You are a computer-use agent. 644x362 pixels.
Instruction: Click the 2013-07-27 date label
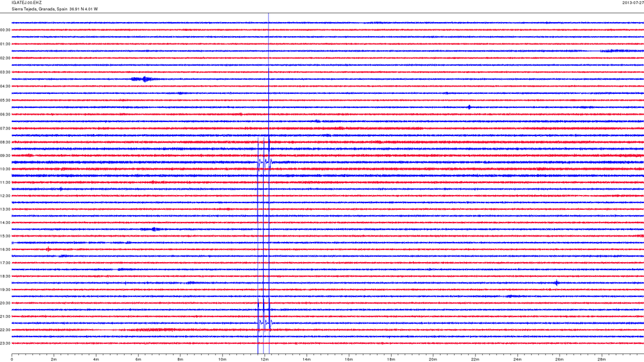[x=633, y=3]
